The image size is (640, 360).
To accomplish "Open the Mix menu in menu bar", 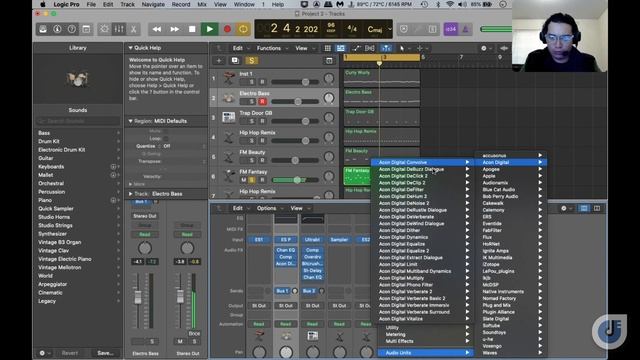I will [x=202, y=4].
